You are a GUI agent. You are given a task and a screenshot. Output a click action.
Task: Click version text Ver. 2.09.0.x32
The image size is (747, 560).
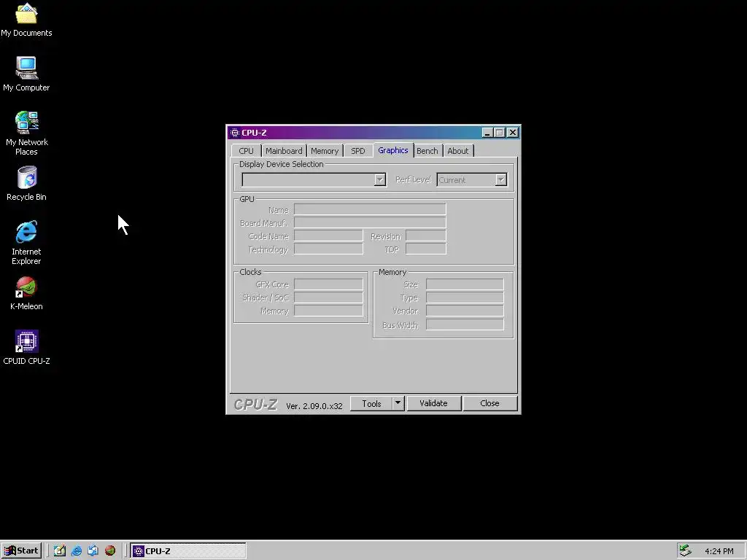tap(314, 405)
